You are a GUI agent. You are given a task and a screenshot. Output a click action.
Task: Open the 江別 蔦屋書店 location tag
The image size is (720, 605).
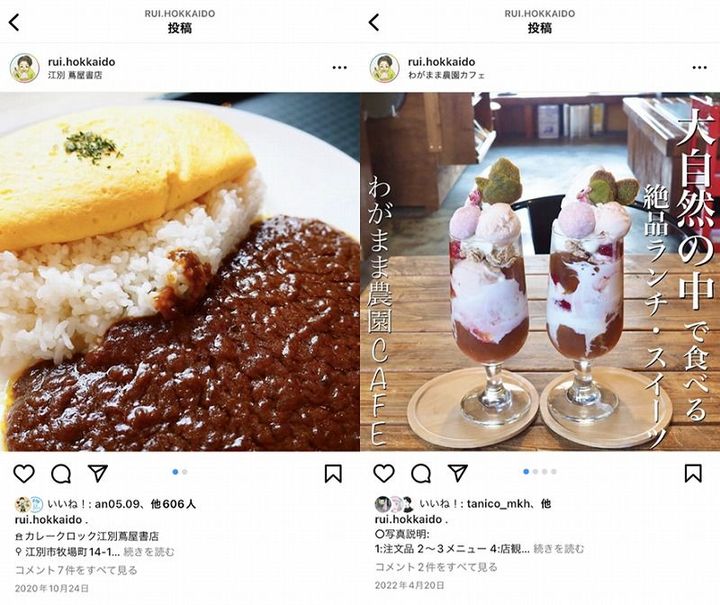[75, 75]
